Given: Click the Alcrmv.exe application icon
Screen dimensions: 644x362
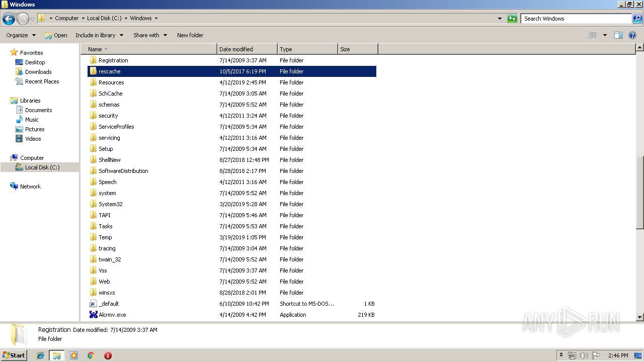Looking at the screenshot, I should click(x=93, y=315).
